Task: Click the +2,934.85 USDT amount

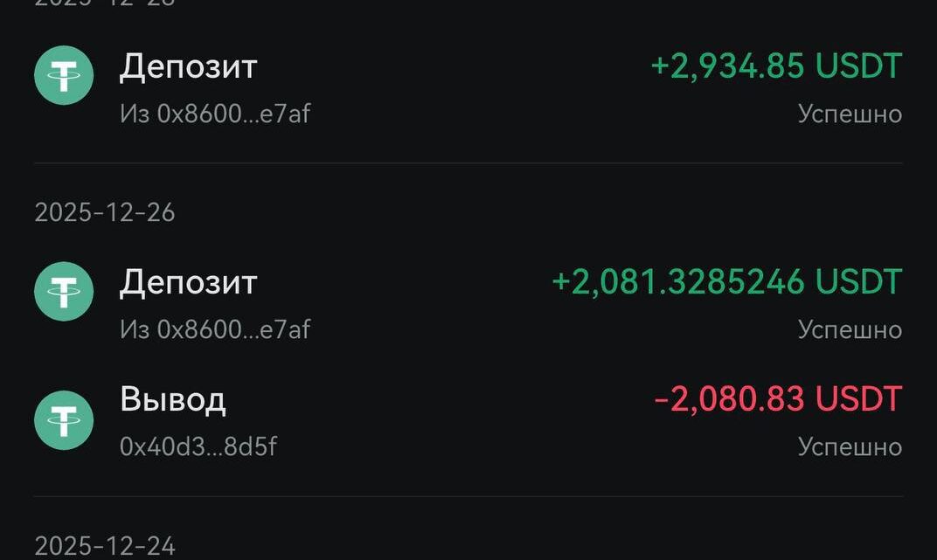Action: tap(776, 66)
